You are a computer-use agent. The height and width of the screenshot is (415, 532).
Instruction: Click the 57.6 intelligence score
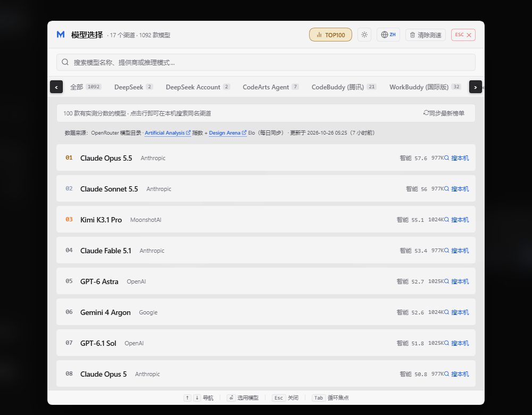(421, 158)
